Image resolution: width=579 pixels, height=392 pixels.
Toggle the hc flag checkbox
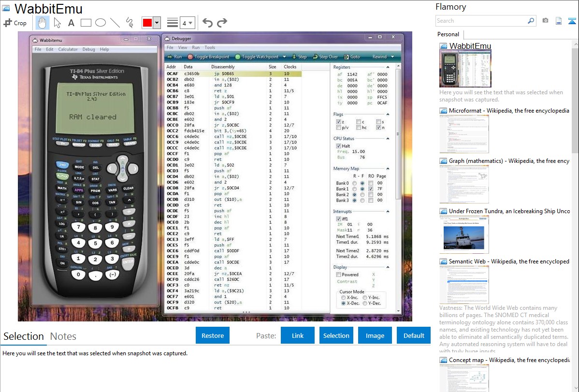point(359,128)
